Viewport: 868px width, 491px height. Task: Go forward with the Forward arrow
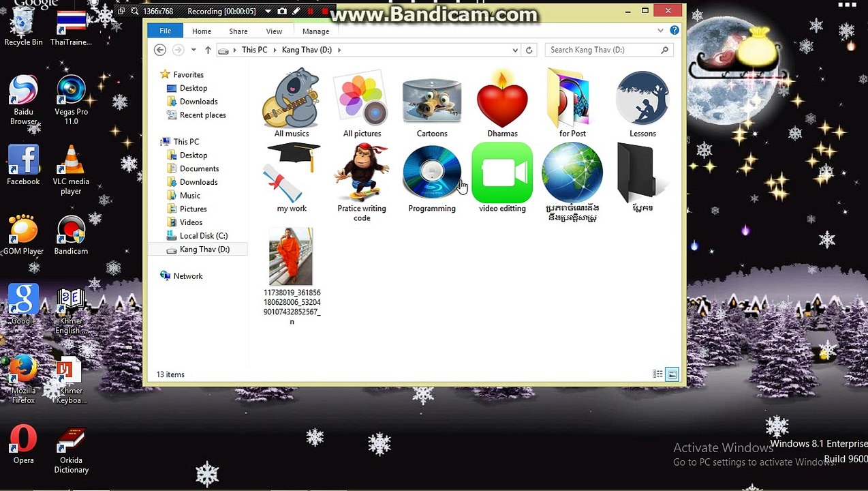(x=178, y=50)
